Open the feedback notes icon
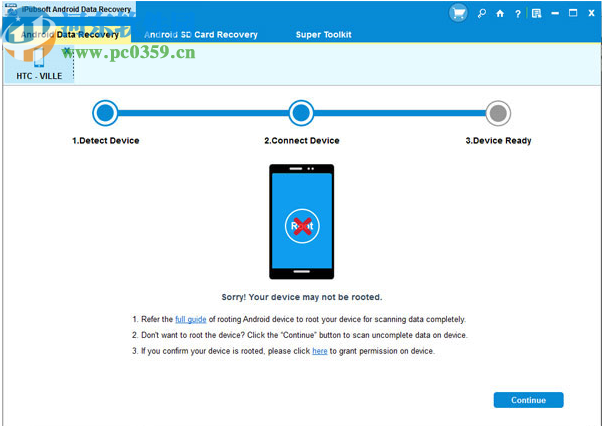Screen dimensions: 606x426 tap(536, 14)
